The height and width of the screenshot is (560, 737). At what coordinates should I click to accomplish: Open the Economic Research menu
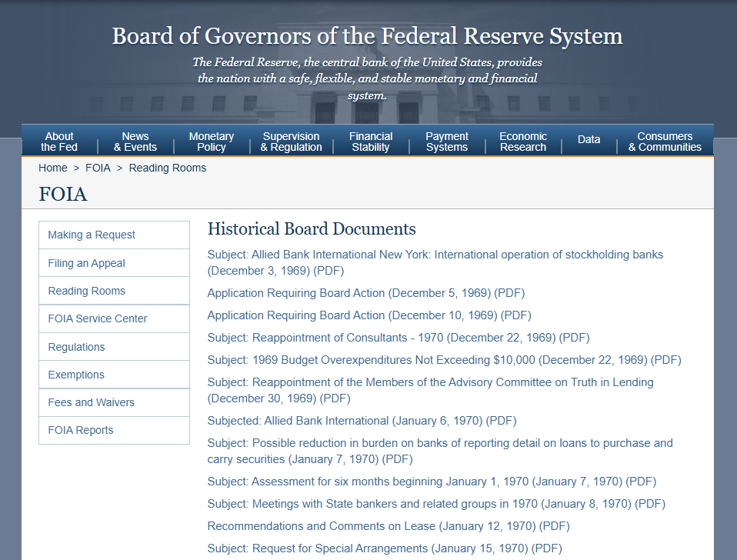coord(523,142)
